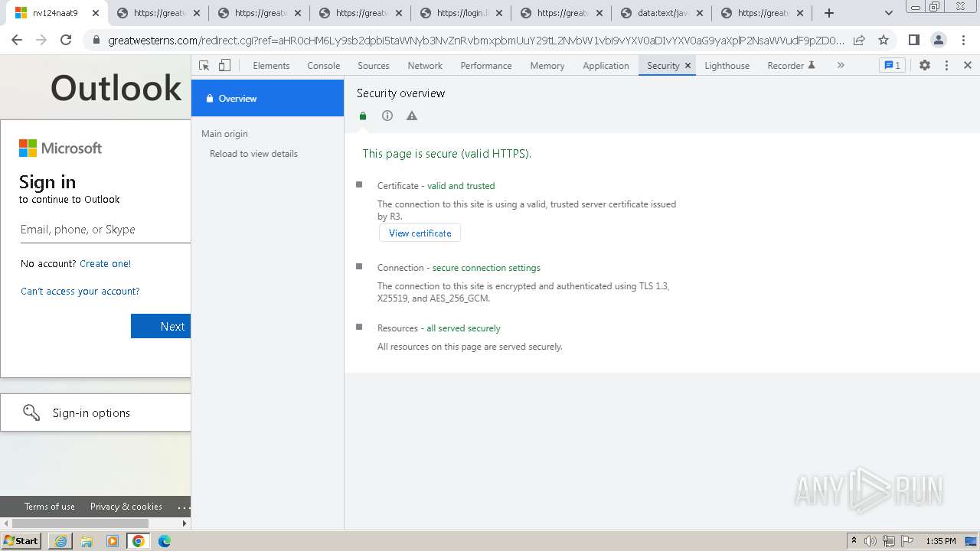
Task: Open the DevTools settings gear
Action: click(925, 66)
